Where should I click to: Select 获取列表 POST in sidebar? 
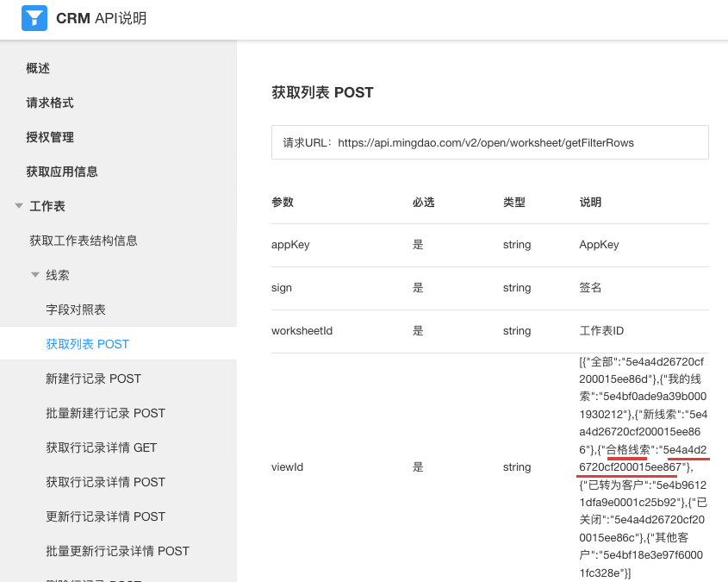point(87,344)
